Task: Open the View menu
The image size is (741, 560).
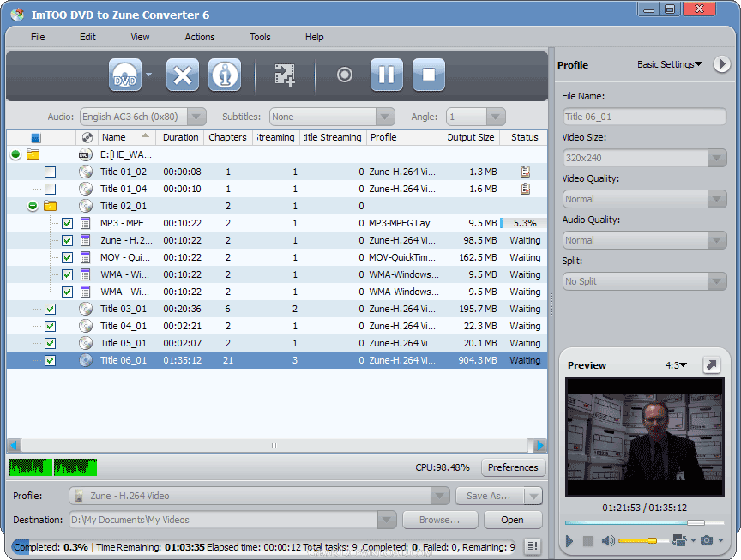Action: coord(140,37)
